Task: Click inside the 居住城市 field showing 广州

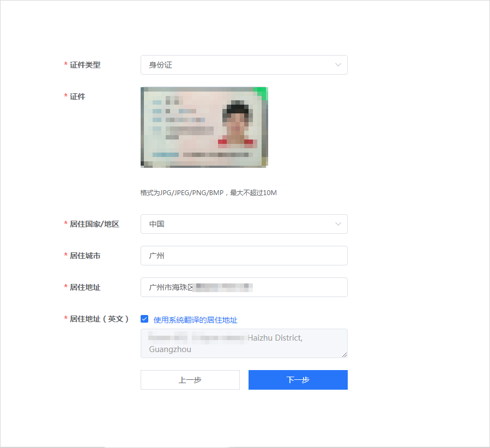Action: (x=244, y=256)
